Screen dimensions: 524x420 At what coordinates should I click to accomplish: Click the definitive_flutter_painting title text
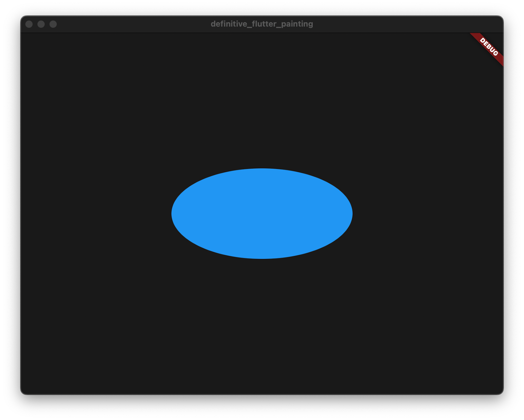click(x=262, y=23)
